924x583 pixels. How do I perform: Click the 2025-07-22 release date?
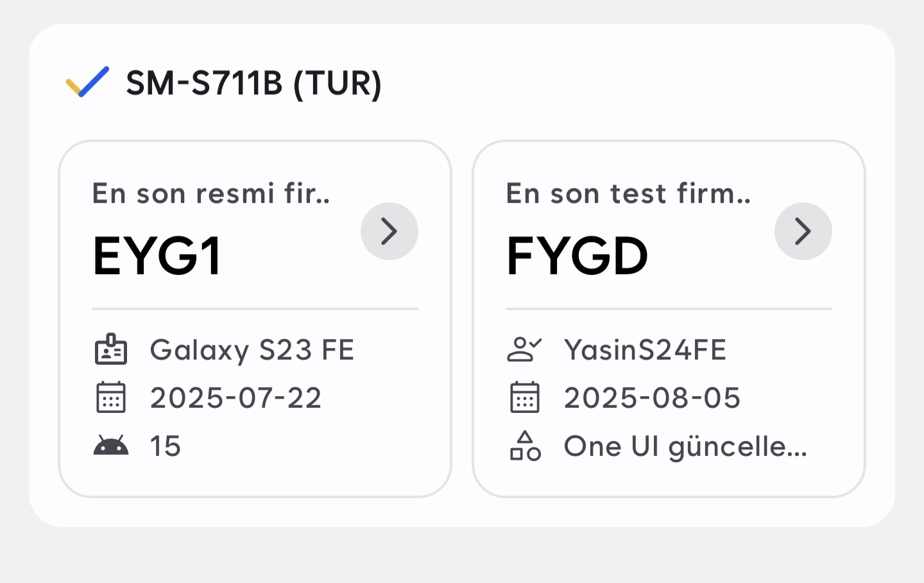pos(235,398)
